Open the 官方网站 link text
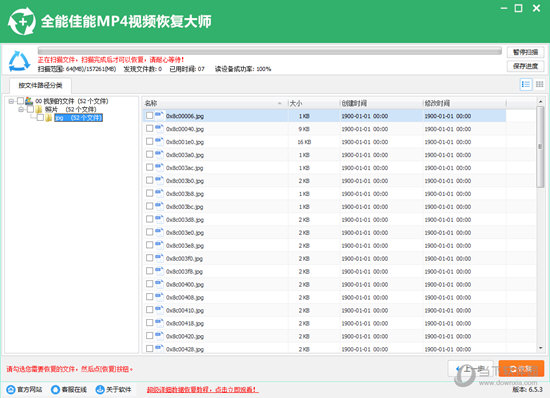The height and width of the screenshot is (398, 550). (x=30, y=390)
